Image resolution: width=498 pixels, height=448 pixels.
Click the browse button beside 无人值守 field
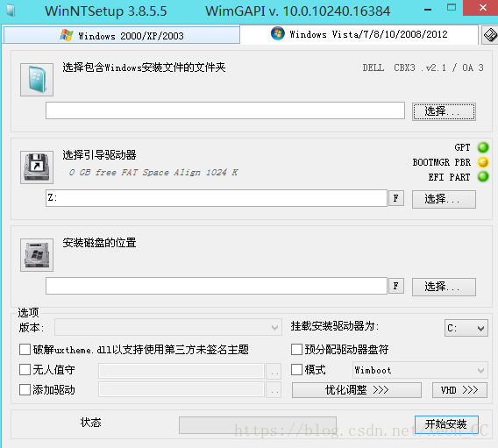274,371
